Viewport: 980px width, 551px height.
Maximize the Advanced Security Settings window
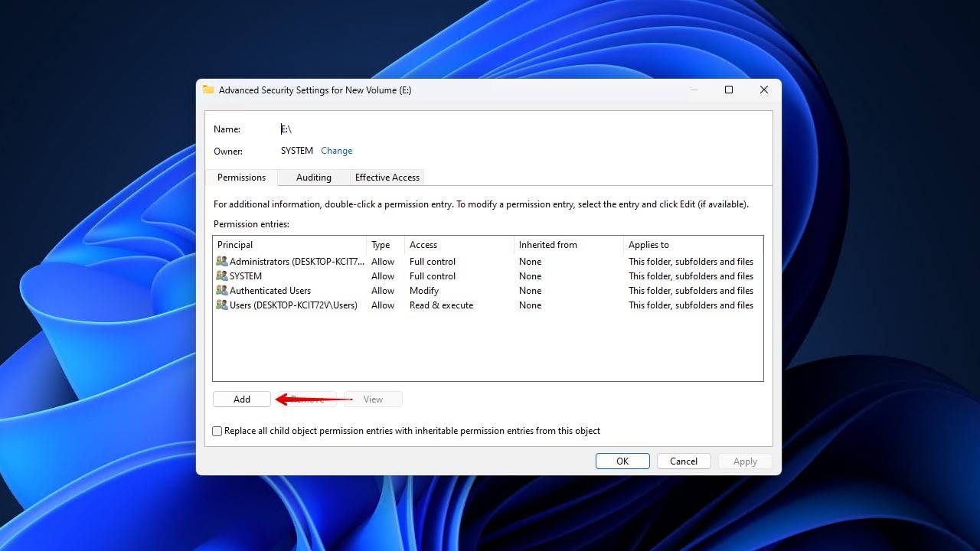click(729, 90)
